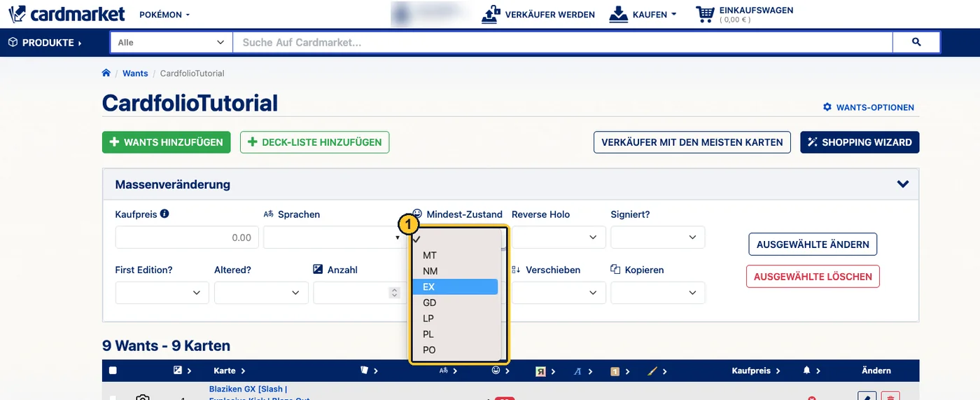
Task: Click the Kopieren copy icon
Action: click(616, 269)
